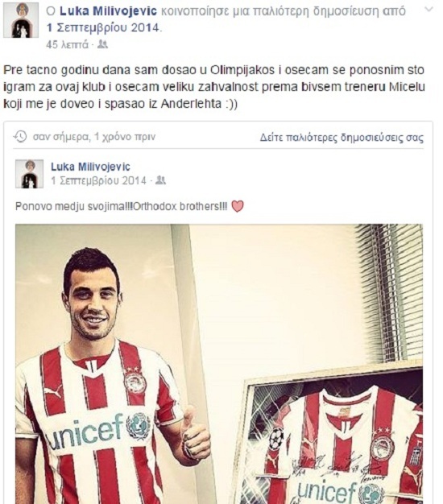Open the post options chevron dropdown
443x504 pixels.
(429, 10)
